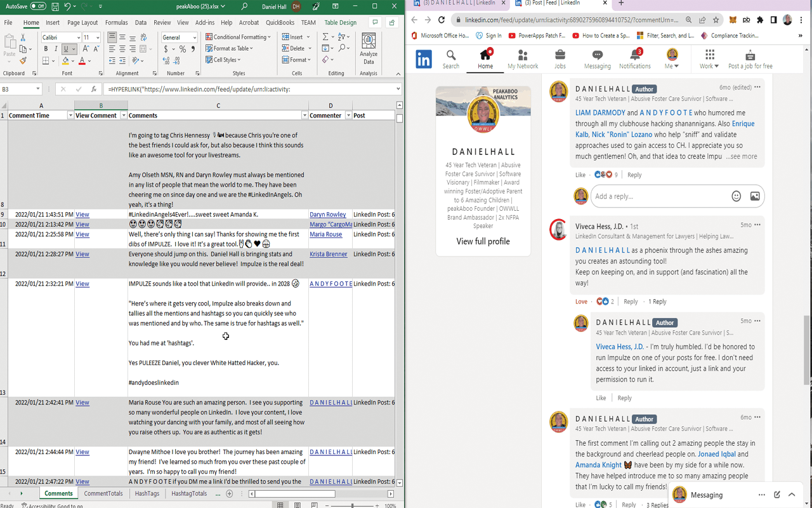Open the HashTags worksheet tab

click(147, 493)
